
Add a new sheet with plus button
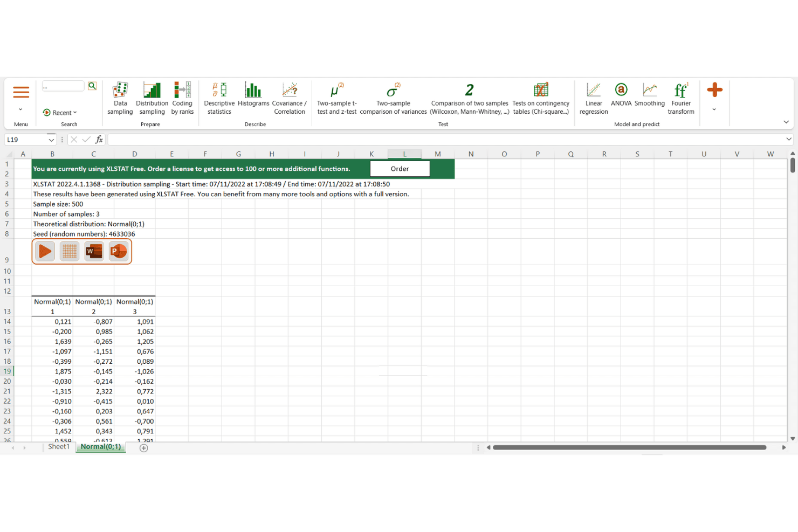click(144, 448)
